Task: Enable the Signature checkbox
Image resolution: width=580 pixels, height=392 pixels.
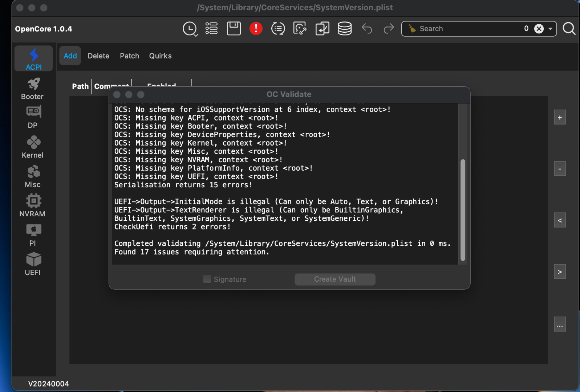Action: 207,279
